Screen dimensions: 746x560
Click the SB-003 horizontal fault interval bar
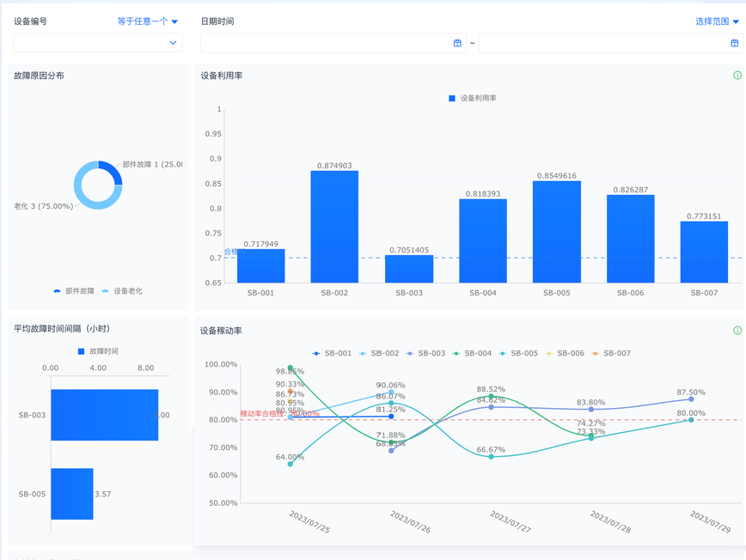(x=105, y=415)
